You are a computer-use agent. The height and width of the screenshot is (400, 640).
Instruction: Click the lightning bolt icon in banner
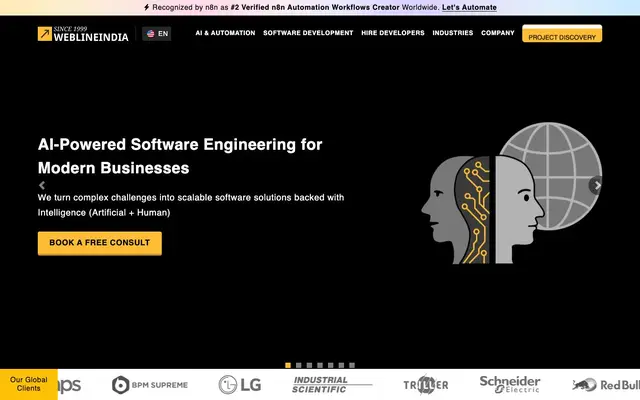[x=147, y=7]
